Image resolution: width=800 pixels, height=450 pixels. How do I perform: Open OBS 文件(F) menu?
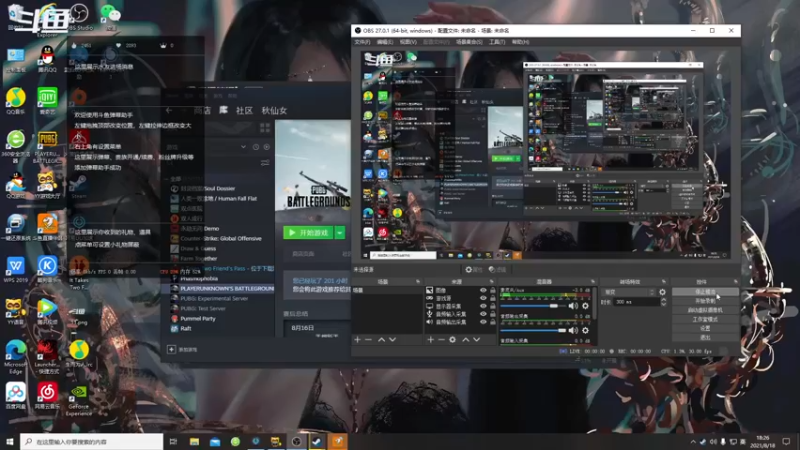pos(362,42)
